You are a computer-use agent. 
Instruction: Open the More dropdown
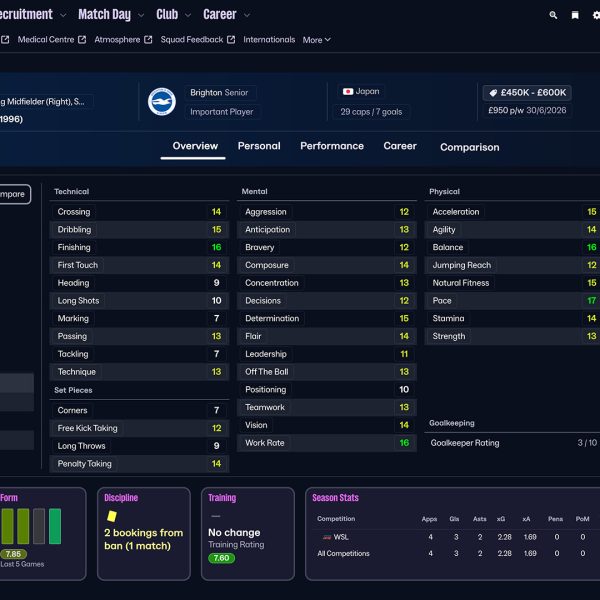click(x=316, y=40)
